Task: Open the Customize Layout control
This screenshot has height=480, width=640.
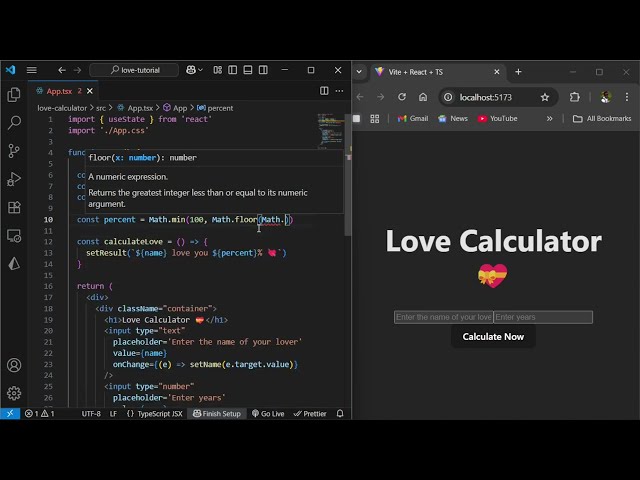Action: pos(218,70)
